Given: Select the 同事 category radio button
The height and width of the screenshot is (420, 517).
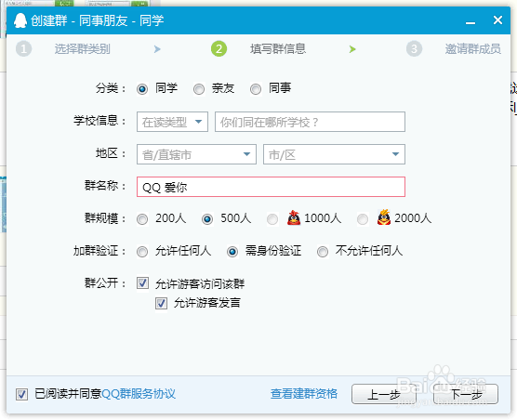Looking at the screenshot, I should pyautogui.click(x=256, y=89).
